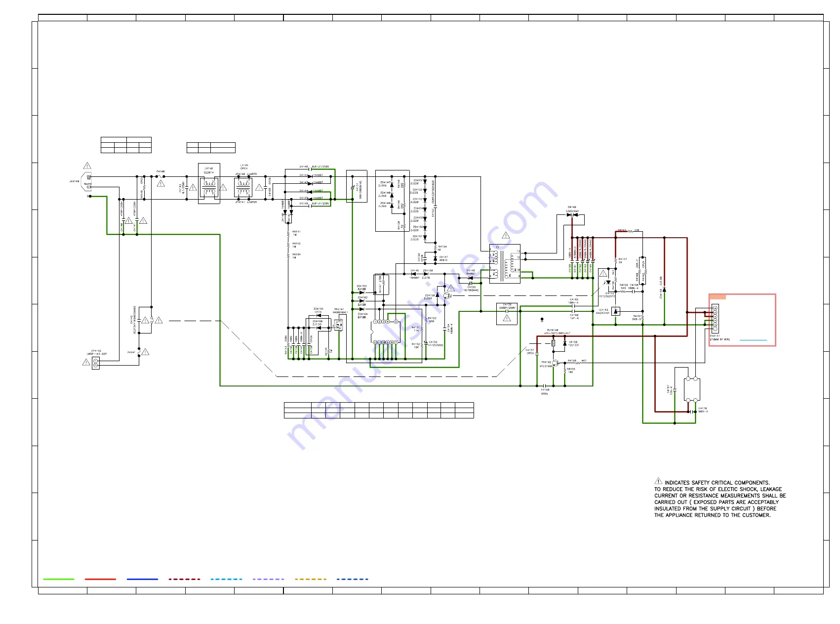This screenshot has width=840, height=624.
Task: Select the purple dashed legend line
Action: point(268,579)
